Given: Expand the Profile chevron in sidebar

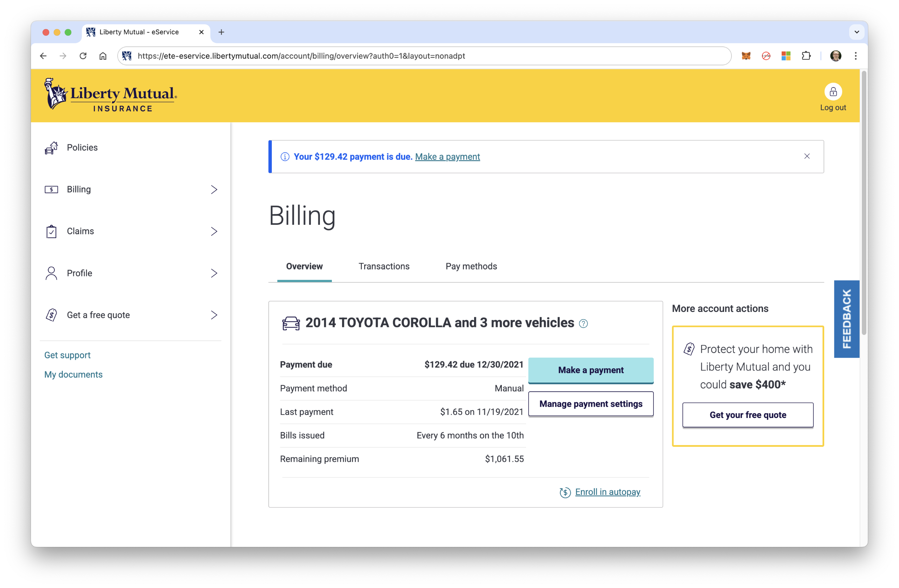Looking at the screenshot, I should (214, 273).
